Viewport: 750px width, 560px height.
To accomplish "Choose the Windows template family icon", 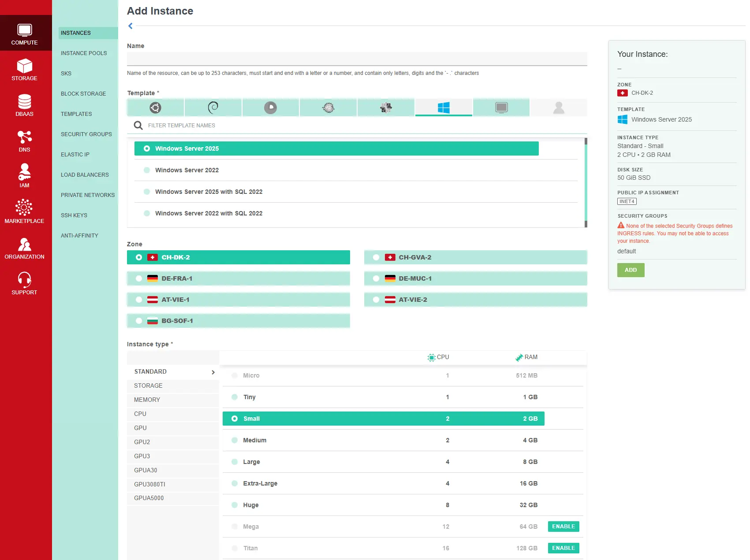I will pyautogui.click(x=444, y=108).
